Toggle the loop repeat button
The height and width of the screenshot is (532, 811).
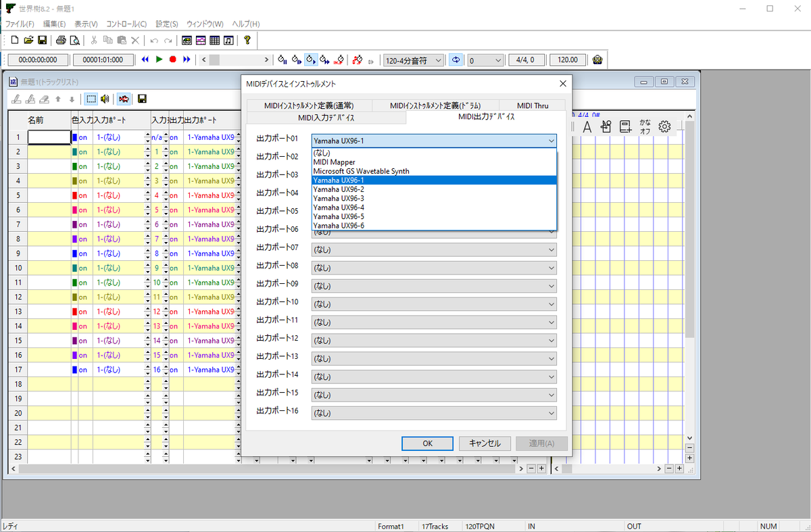tap(456, 59)
